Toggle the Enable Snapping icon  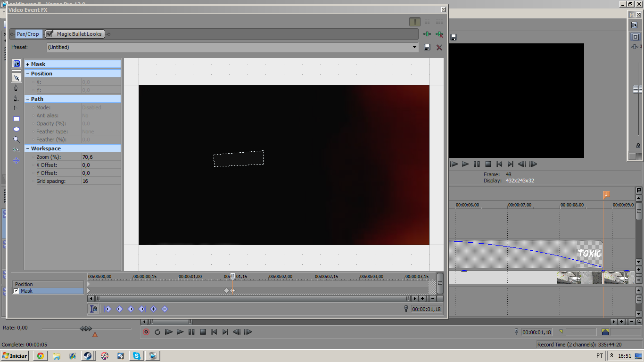[17, 150]
